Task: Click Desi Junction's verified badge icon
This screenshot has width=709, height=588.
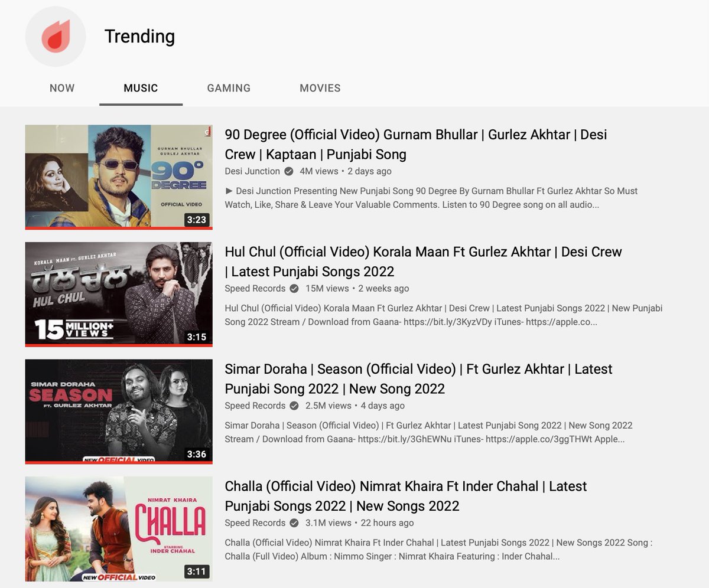Action: point(289,171)
